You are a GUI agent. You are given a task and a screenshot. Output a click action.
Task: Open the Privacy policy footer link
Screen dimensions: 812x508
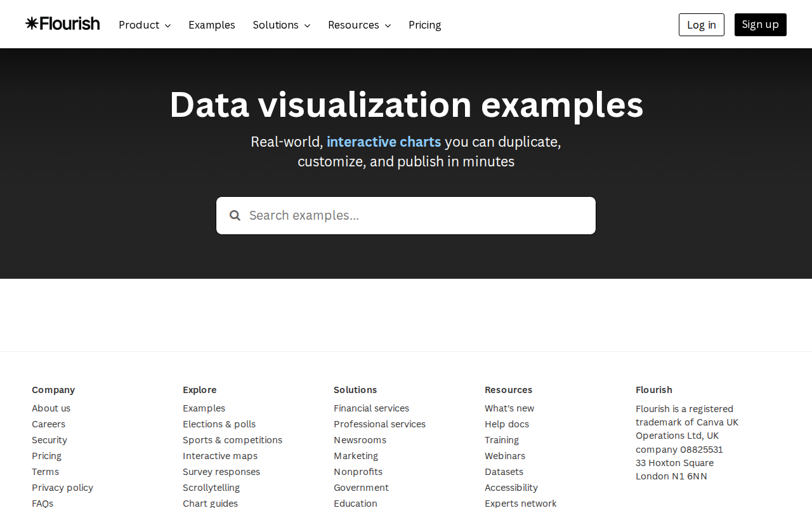pos(63,488)
